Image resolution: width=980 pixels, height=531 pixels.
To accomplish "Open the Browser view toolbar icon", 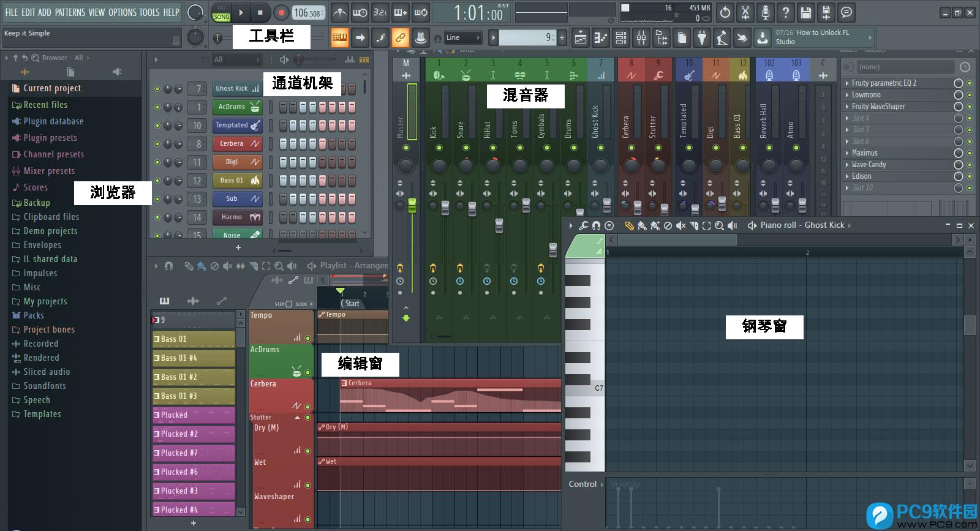I will click(x=661, y=38).
